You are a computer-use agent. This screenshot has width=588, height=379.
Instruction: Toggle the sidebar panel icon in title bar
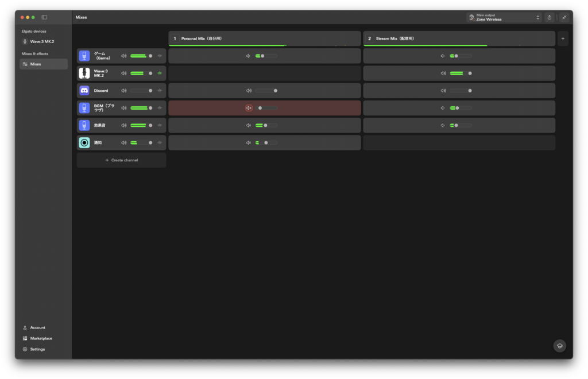pyautogui.click(x=44, y=17)
